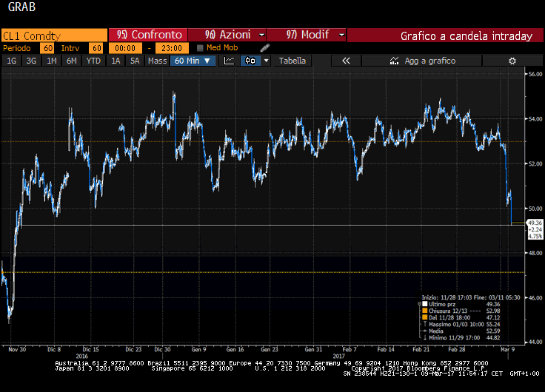Click the Tabella button
This screenshot has width=545, height=392.
click(x=292, y=61)
